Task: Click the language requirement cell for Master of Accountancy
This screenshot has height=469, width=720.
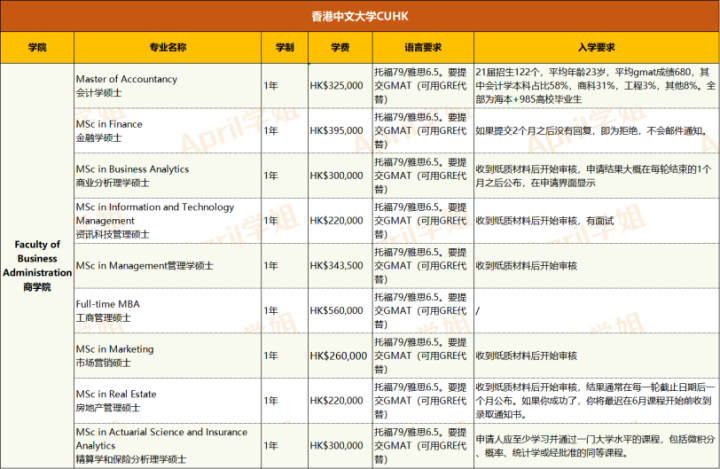Action: point(423,86)
